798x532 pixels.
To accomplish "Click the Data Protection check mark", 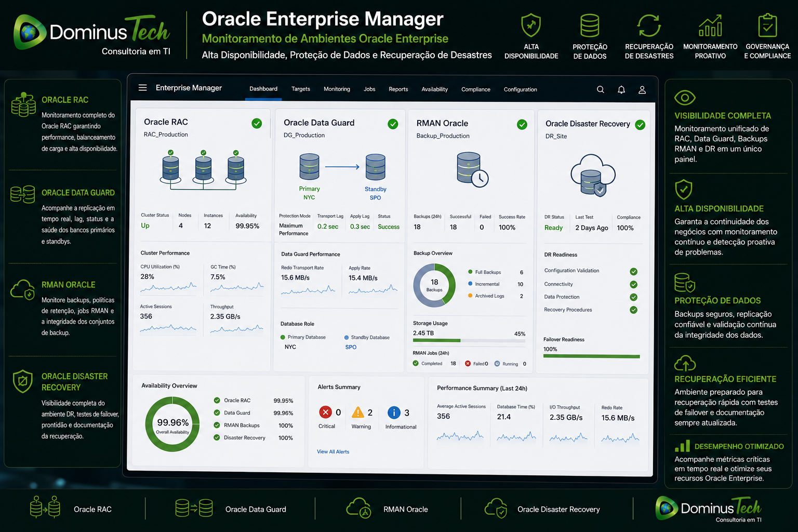I will [x=633, y=297].
